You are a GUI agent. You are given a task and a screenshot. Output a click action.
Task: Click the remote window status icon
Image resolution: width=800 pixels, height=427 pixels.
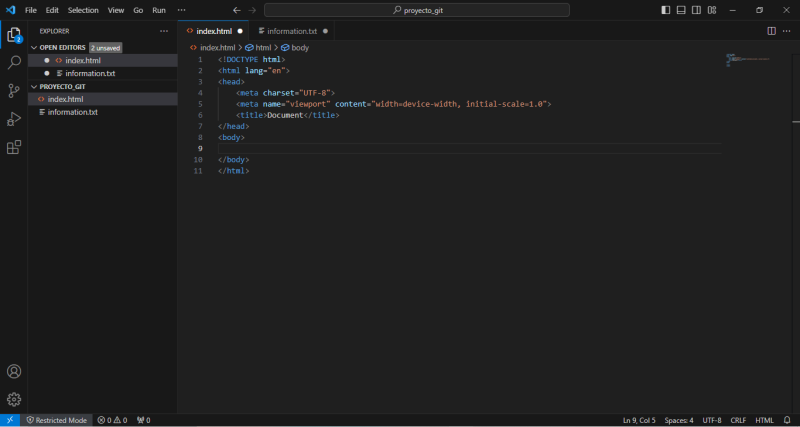[10, 420]
